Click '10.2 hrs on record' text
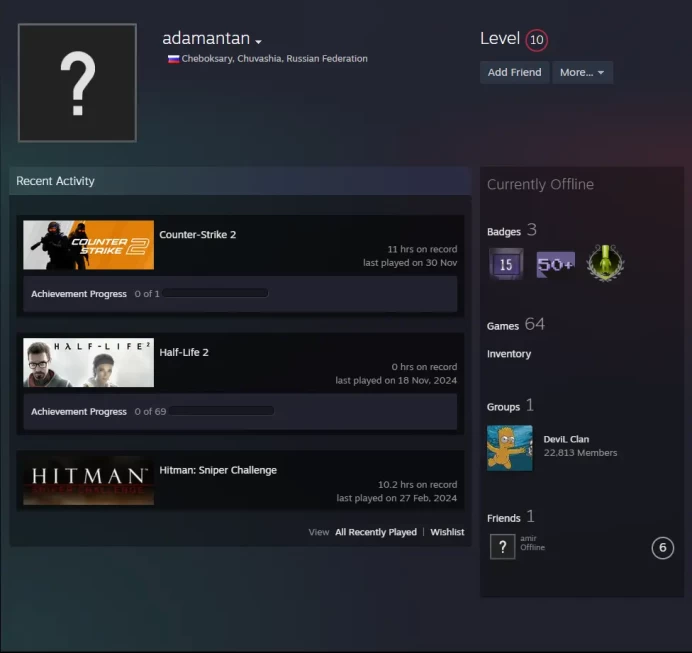The height and width of the screenshot is (653, 692). 417,485
